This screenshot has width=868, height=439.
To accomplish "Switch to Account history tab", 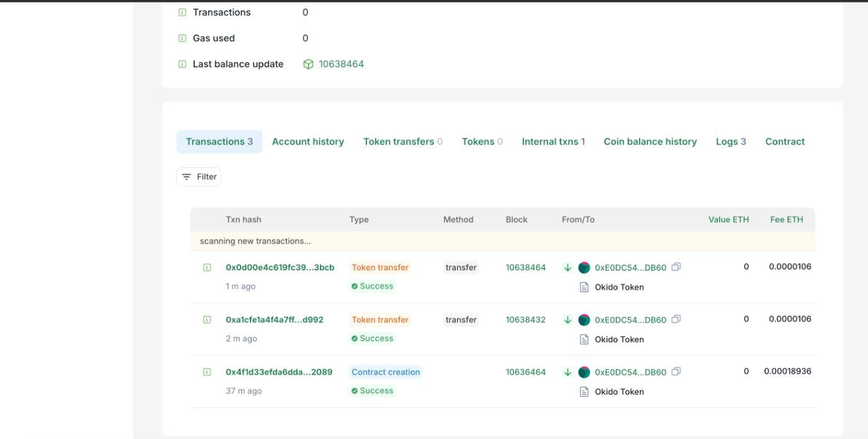I will [308, 141].
